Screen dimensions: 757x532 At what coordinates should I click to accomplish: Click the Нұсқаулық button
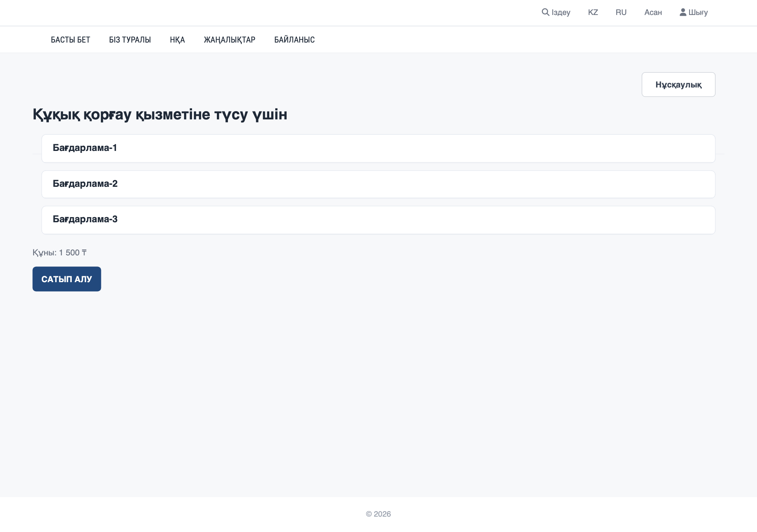click(679, 84)
